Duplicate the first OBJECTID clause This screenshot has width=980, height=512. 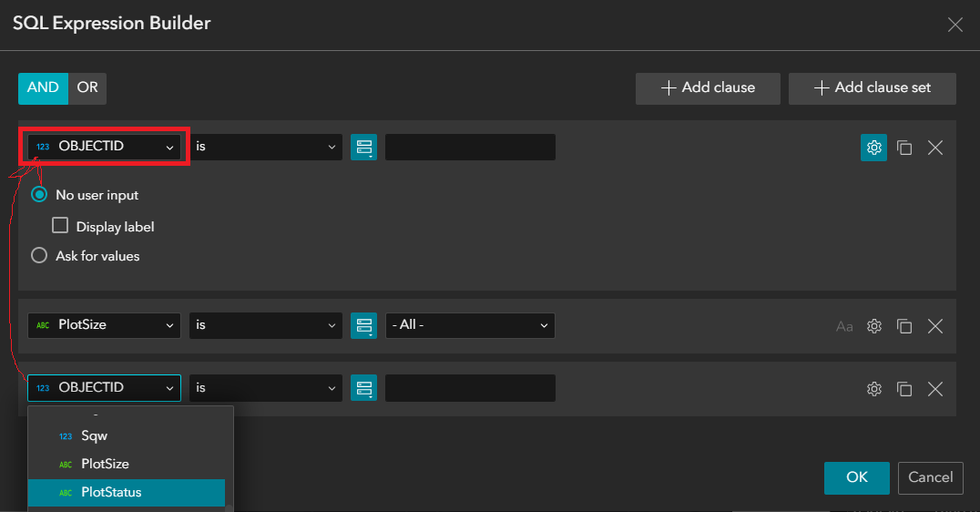coord(904,148)
